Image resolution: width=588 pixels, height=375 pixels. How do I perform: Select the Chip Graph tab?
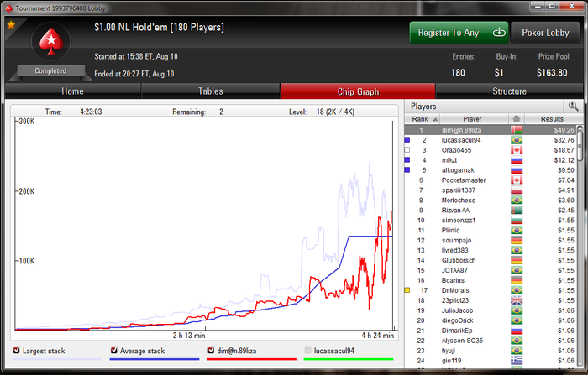(x=358, y=91)
